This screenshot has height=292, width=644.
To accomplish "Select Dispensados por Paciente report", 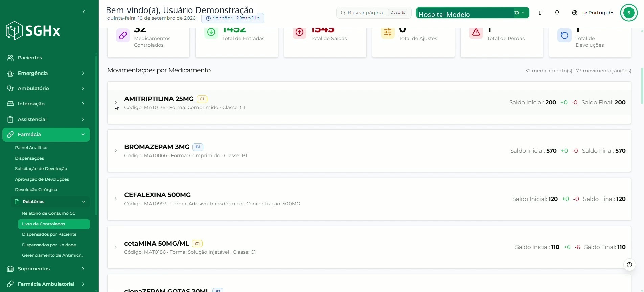I will pos(49,234).
